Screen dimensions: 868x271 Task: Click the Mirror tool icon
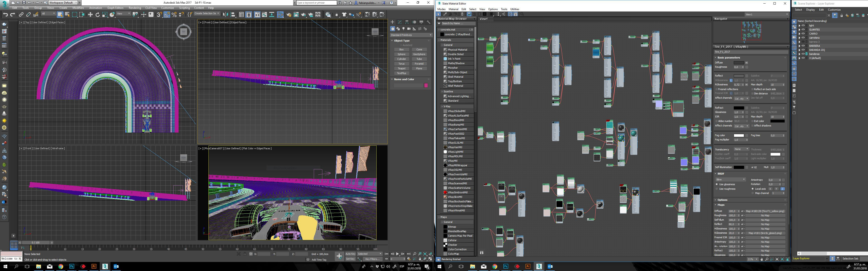pyautogui.click(x=226, y=14)
